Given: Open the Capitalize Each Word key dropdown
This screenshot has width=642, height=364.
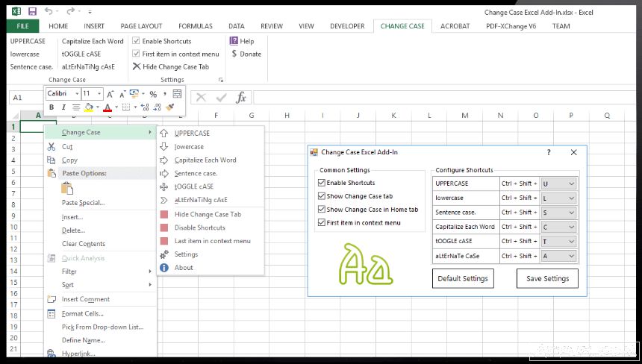Looking at the screenshot, I should tap(571, 227).
